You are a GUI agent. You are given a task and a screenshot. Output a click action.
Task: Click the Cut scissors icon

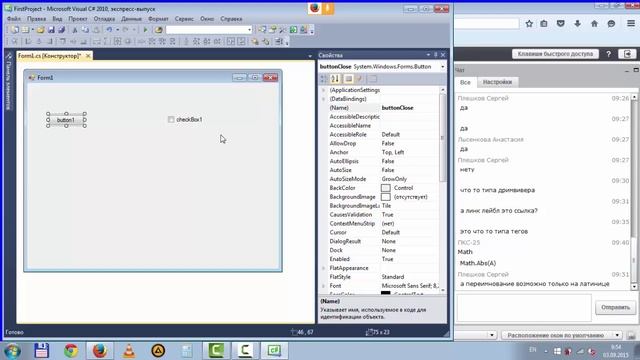click(75, 30)
